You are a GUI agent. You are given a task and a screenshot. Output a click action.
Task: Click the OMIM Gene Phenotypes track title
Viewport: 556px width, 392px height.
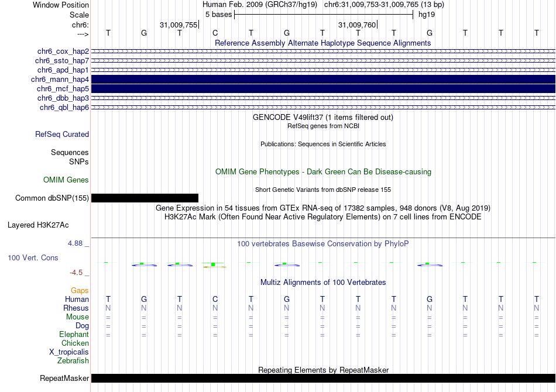pos(324,172)
